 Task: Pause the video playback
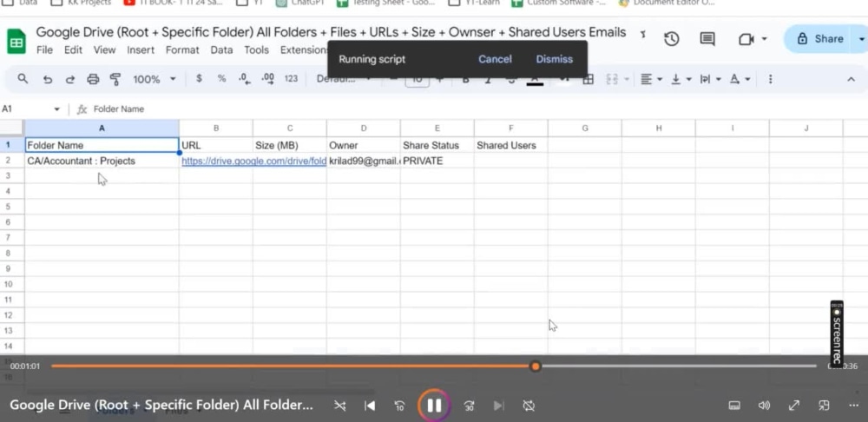434,406
